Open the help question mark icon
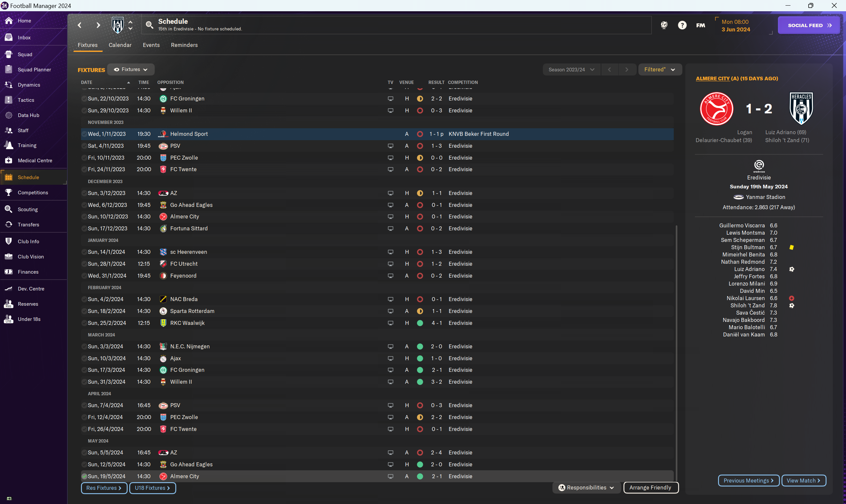The height and width of the screenshot is (504, 846). click(682, 25)
